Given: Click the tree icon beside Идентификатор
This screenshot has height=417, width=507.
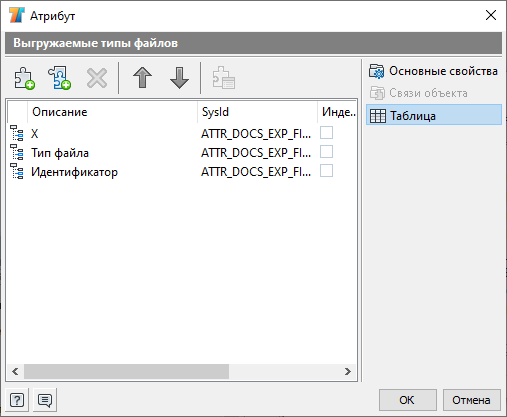Looking at the screenshot, I should 17,171.
